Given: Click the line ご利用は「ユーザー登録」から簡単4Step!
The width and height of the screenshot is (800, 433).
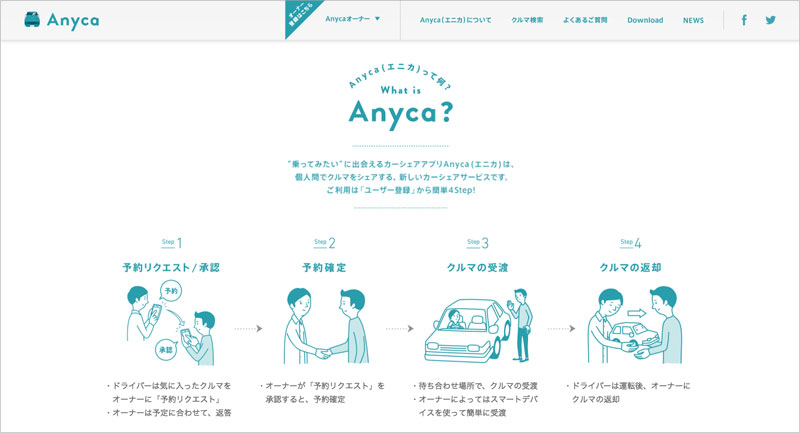Looking at the screenshot, I should pos(401,190).
